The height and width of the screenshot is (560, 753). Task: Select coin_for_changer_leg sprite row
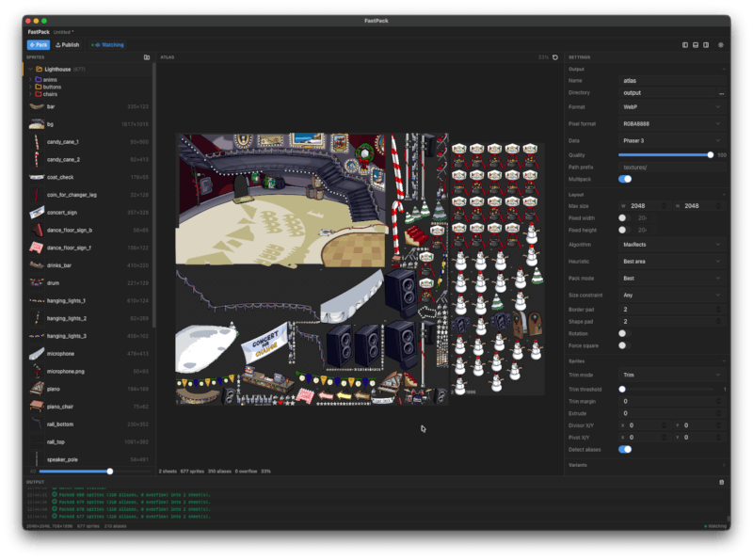click(x=88, y=195)
